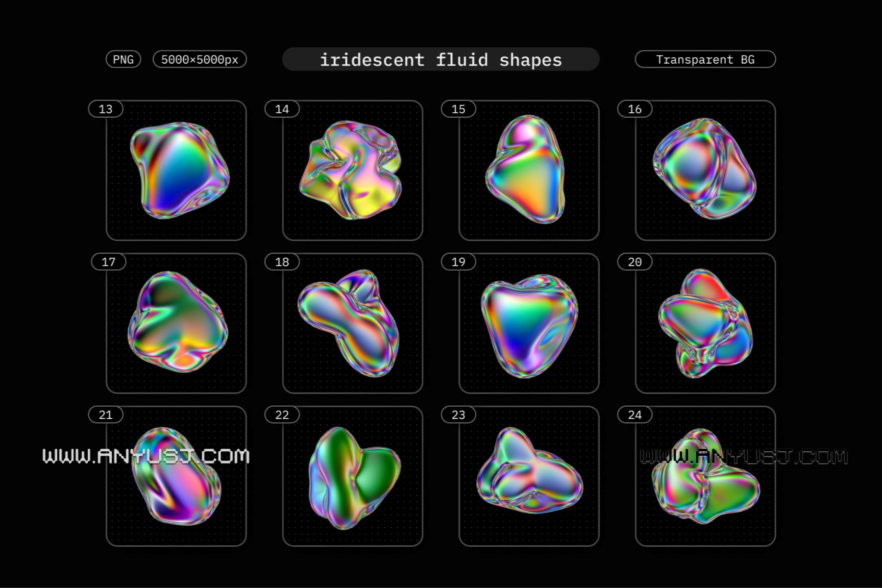Click the number label 15
The image size is (882, 588).
point(459,109)
